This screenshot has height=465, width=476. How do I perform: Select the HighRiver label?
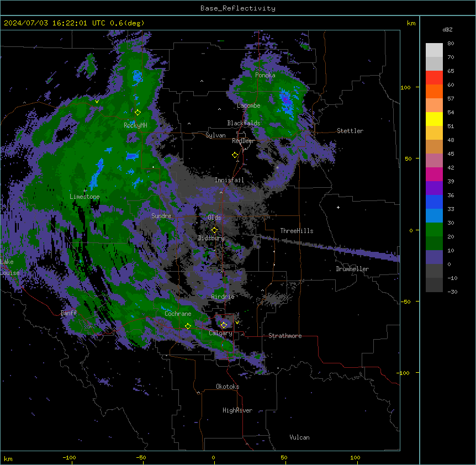click(x=237, y=410)
